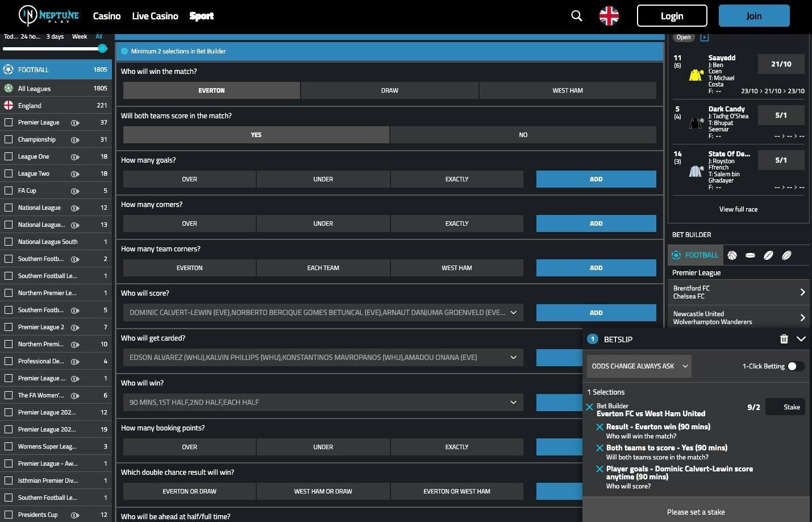
Task: Select first rugby ball icon in Bet Builder
Action: 768,255
